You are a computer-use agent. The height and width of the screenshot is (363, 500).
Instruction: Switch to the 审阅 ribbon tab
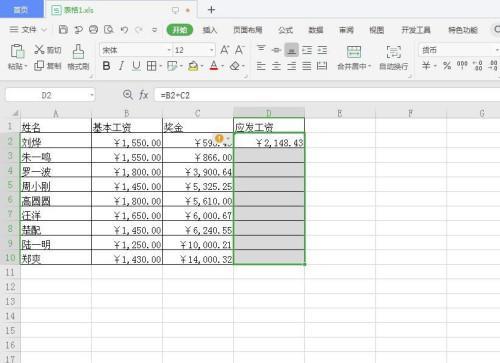pos(346,30)
